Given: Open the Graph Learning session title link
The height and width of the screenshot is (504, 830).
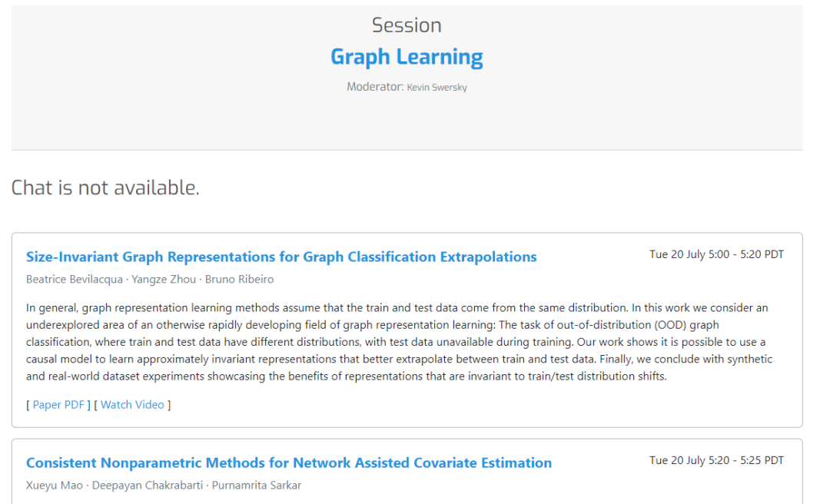Looking at the screenshot, I should coord(407,57).
